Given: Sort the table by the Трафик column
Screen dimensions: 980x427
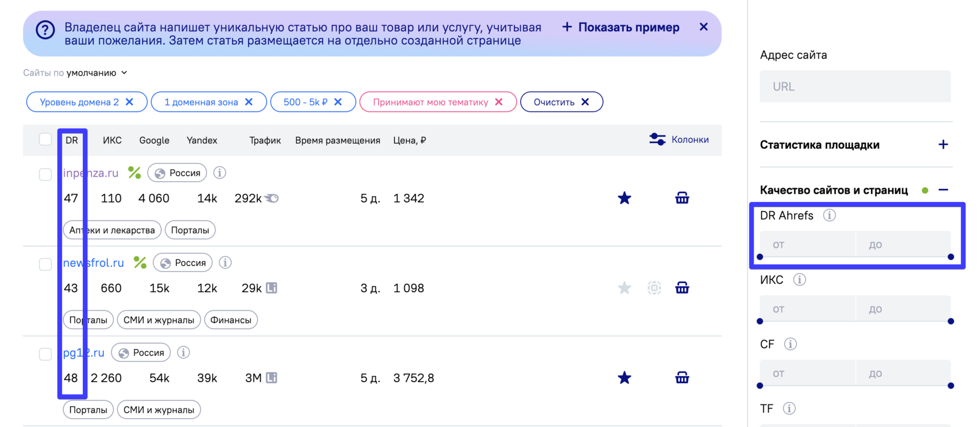Looking at the screenshot, I should 265,141.
